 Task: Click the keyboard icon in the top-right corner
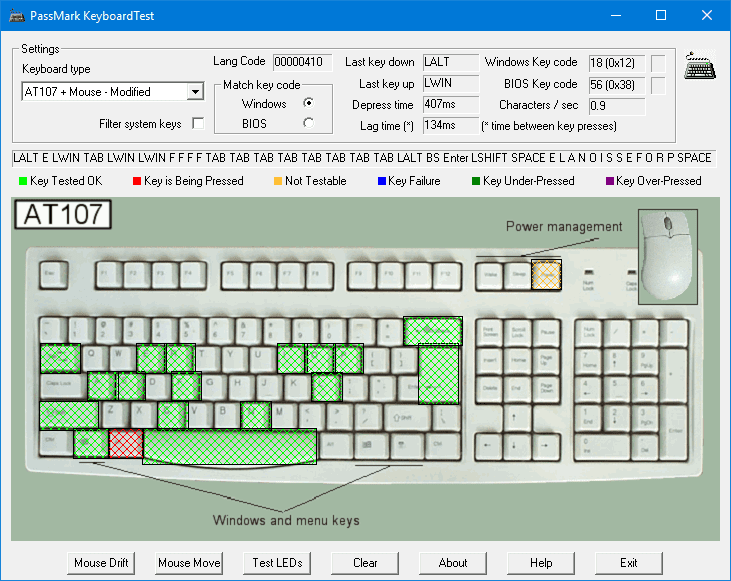pyautogui.click(x=699, y=67)
